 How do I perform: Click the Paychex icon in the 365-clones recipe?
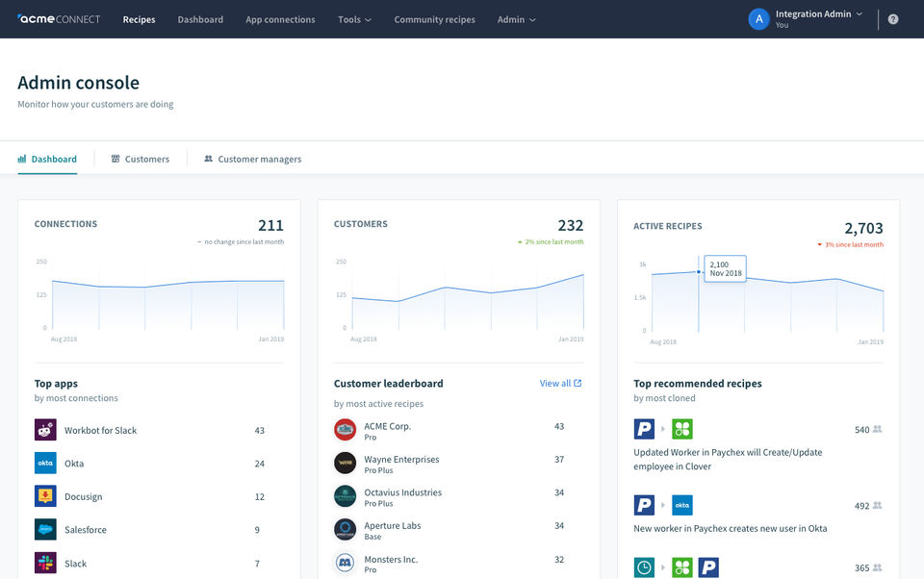click(708, 567)
